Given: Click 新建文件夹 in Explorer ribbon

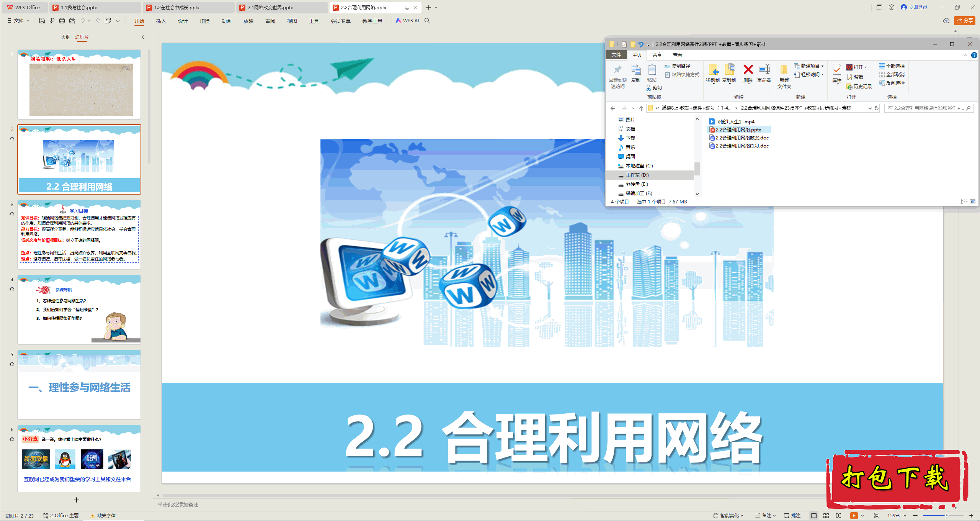Looking at the screenshot, I should (784, 77).
